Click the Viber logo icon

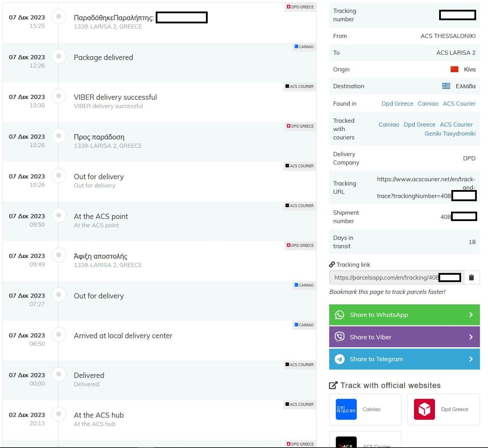click(x=339, y=337)
